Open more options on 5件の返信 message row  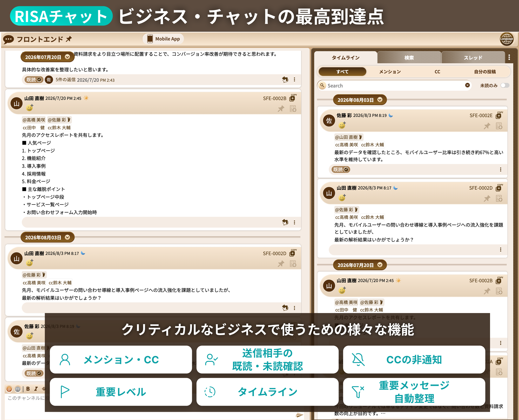click(x=294, y=79)
